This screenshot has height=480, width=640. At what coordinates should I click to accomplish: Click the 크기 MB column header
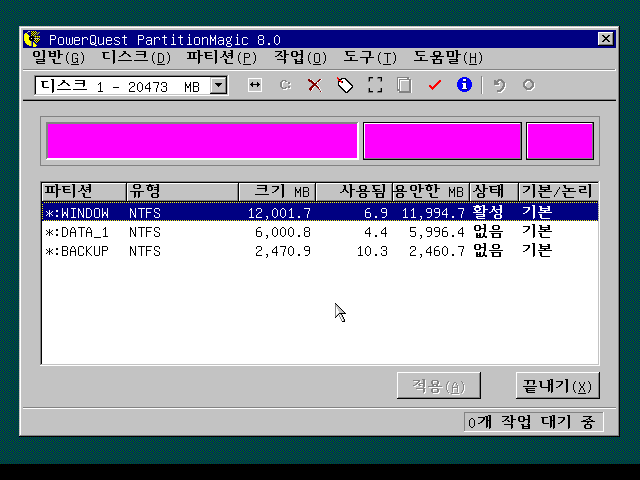[277, 191]
